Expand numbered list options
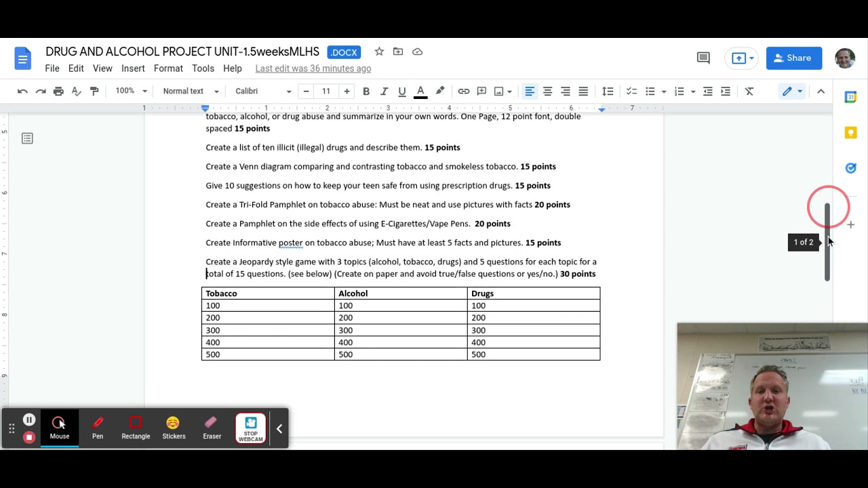This screenshot has height=488, width=868. [x=693, y=91]
